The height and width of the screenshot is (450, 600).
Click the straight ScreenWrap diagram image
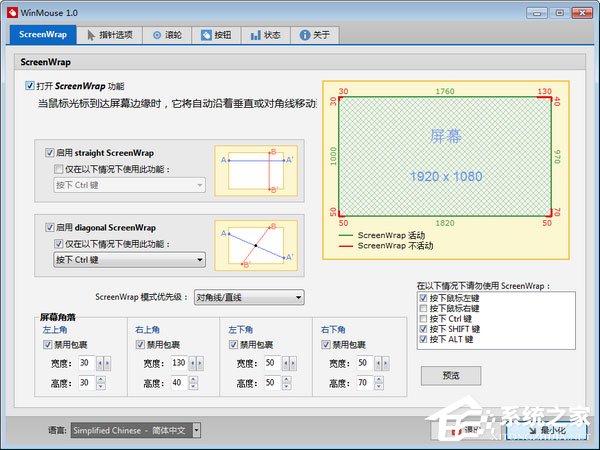256,170
